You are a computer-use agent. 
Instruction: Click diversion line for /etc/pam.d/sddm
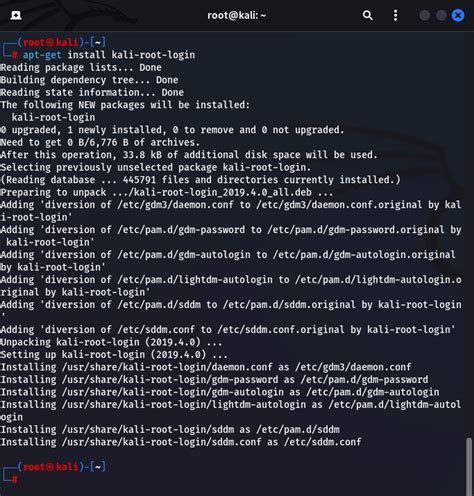coord(231,309)
